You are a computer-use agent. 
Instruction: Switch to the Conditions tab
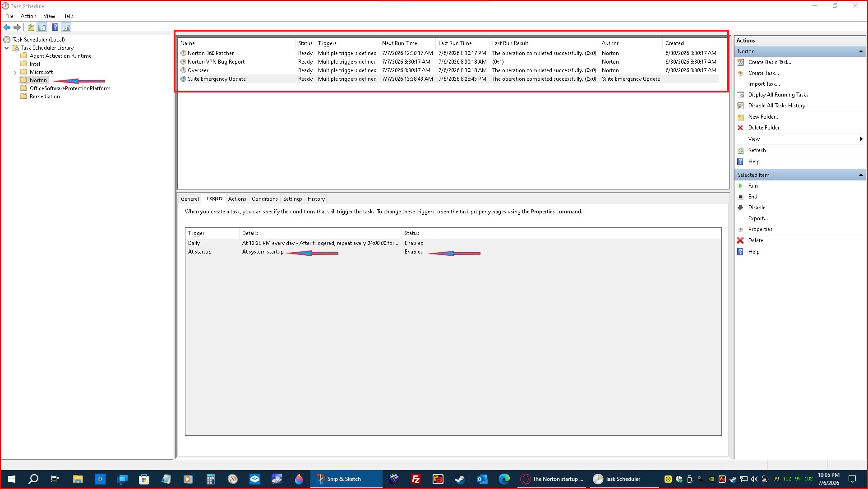(x=264, y=199)
